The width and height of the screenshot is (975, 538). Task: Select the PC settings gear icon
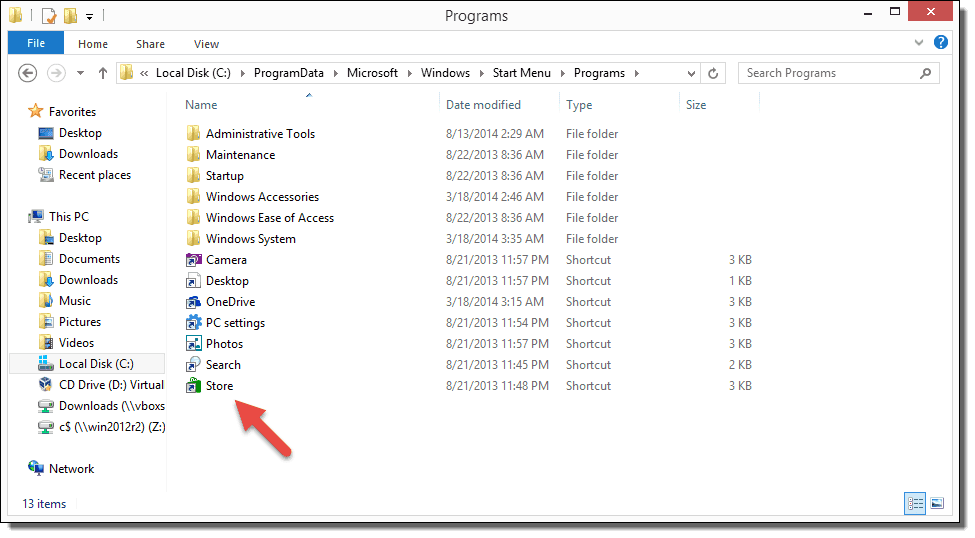[x=194, y=323]
